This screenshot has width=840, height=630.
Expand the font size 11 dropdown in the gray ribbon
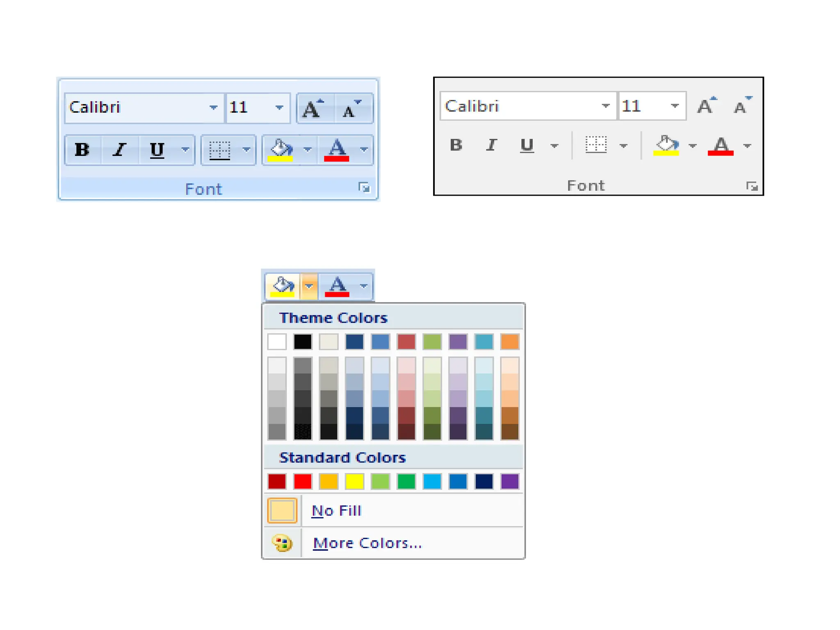point(675,106)
